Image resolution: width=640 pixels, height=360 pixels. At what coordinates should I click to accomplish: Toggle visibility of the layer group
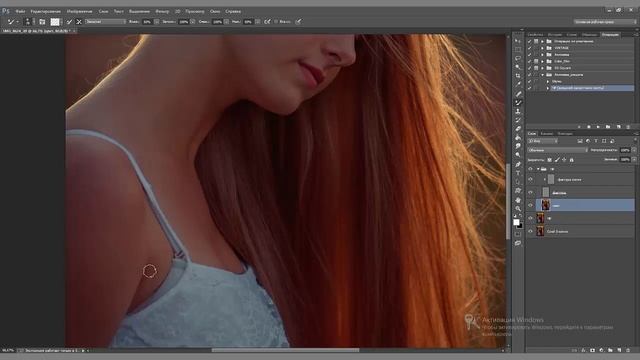(x=530, y=169)
